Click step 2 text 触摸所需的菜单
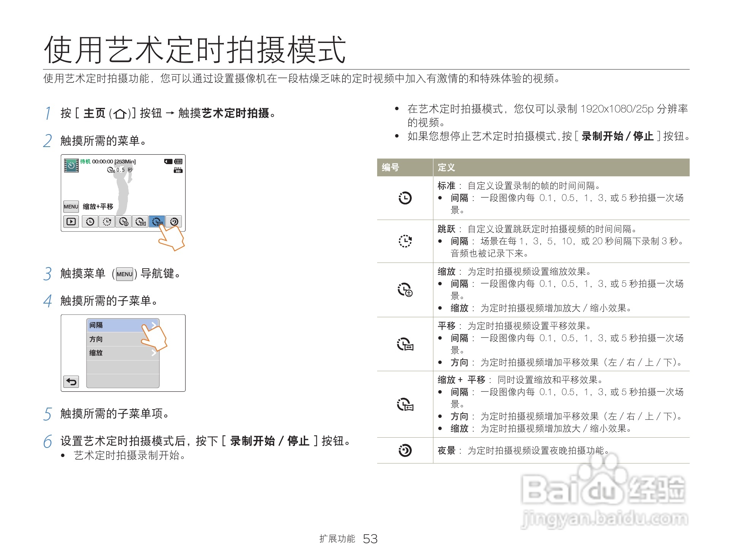Viewport: 733px width, 560px height. pyautogui.click(x=104, y=141)
